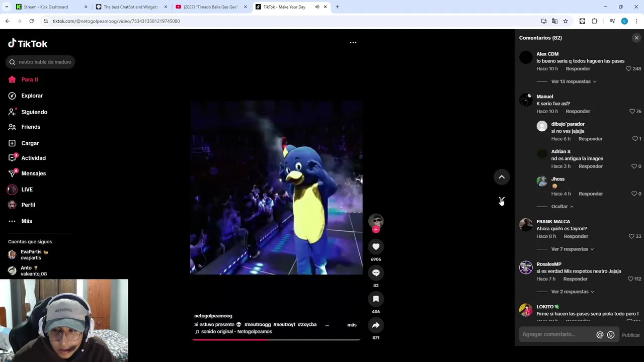The height and width of the screenshot is (362, 644).
Task: Expand Ver 13 respuestas under Alex CDM
Action: click(x=574, y=81)
